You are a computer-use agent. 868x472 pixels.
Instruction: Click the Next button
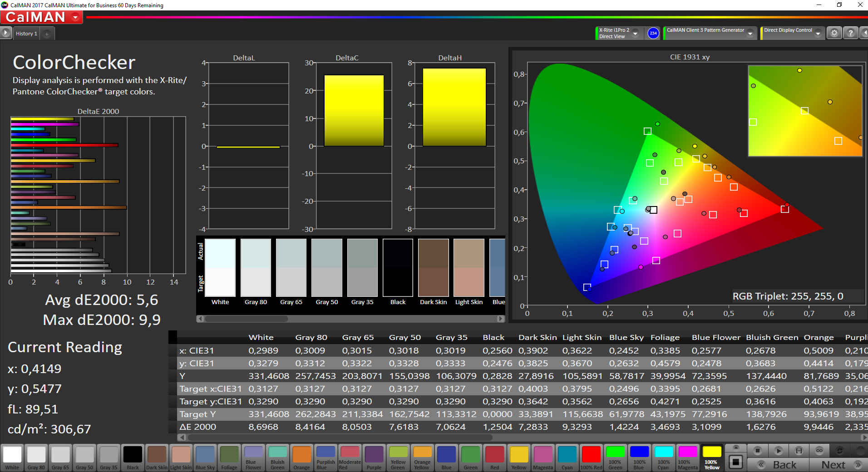click(x=838, y=465)
